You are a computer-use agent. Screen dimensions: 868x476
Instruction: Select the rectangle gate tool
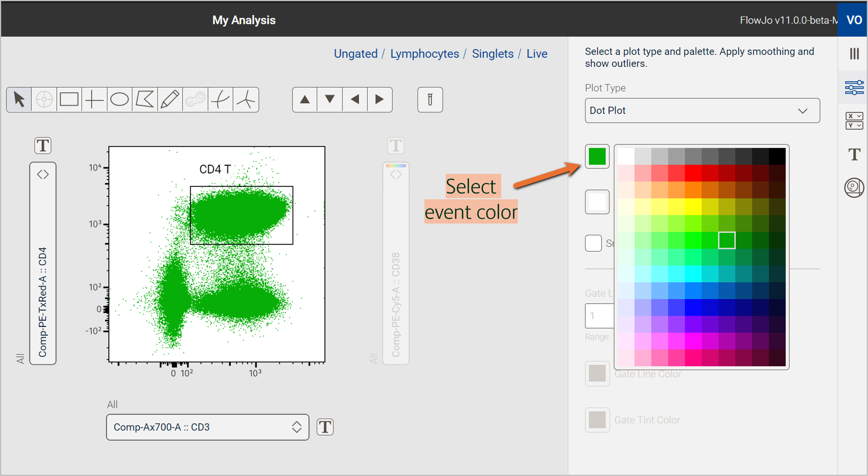(x=69, y=99)
